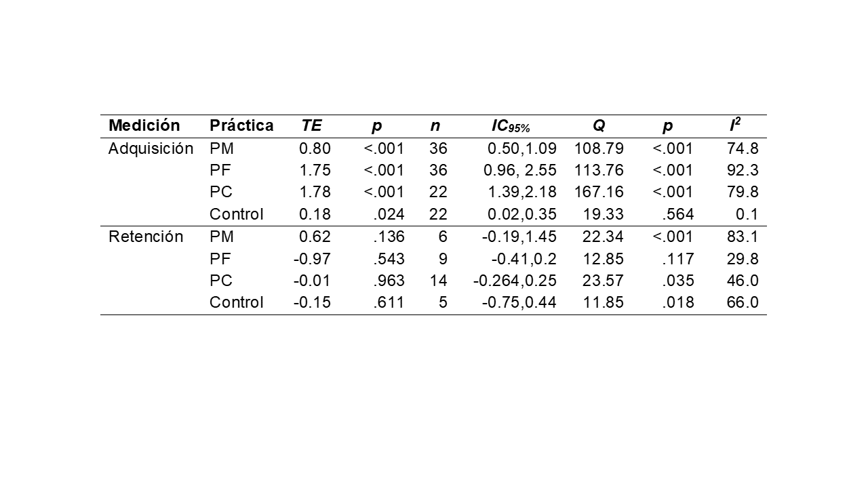868x488 pixels.
Task: Click the TE value -0.97
Action: point(312,258)
